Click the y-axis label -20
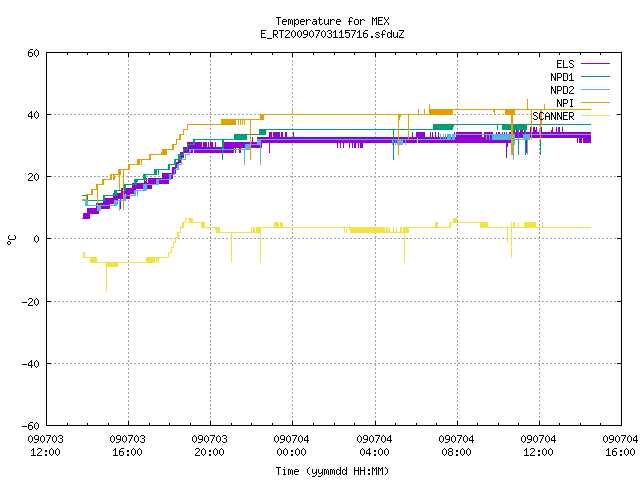 31,302
